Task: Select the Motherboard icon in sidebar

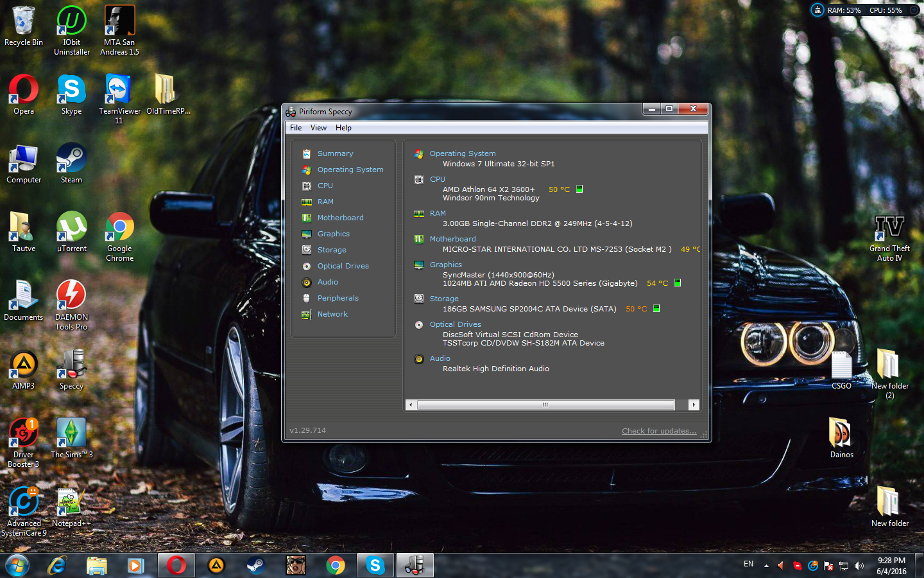Action: click(307, 218)
